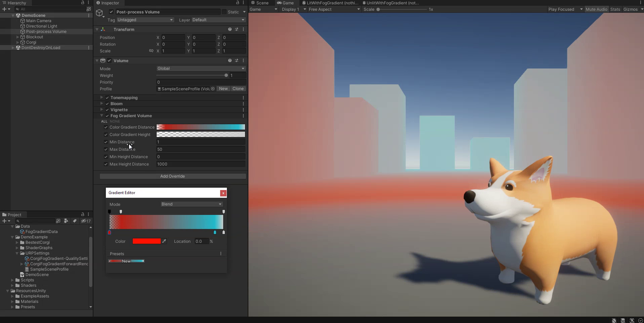Toggle the Hierarchy panel lock icon
Viewport: 644px width, 323px height.
(x=83, y=3)
